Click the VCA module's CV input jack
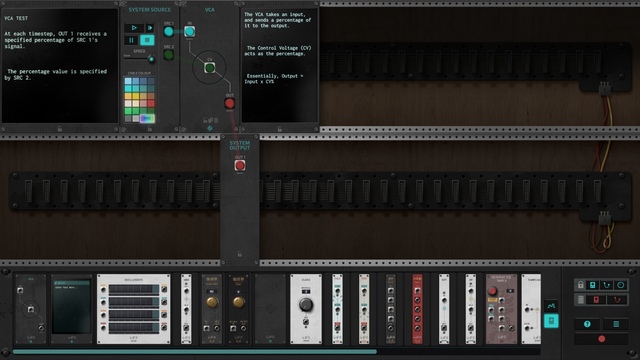Image resolution: width=640 pixels, height=360 pixels. (210, 68)
